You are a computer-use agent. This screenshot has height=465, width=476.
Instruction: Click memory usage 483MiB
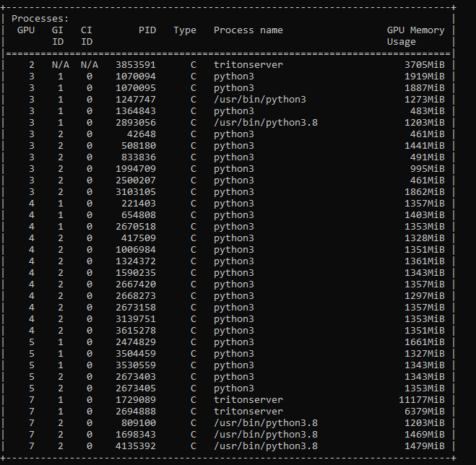click(427, 111)
